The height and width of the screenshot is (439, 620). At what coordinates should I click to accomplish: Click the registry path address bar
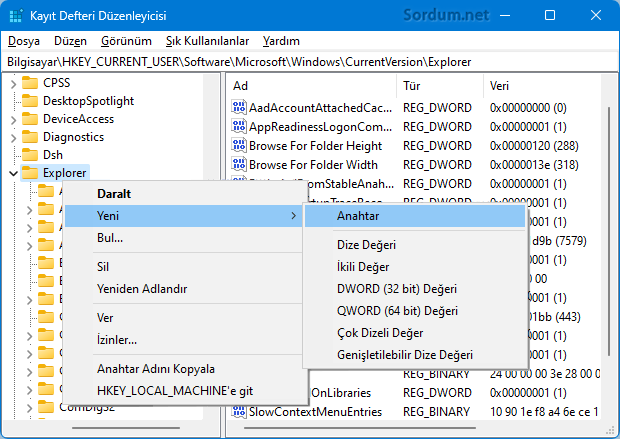coord(310,62)
